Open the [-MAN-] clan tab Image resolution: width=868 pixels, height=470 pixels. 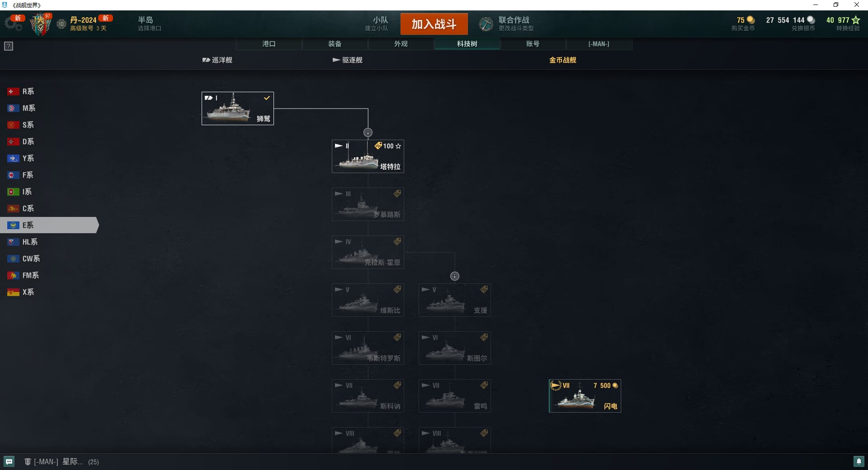click(x=599, y=44)
